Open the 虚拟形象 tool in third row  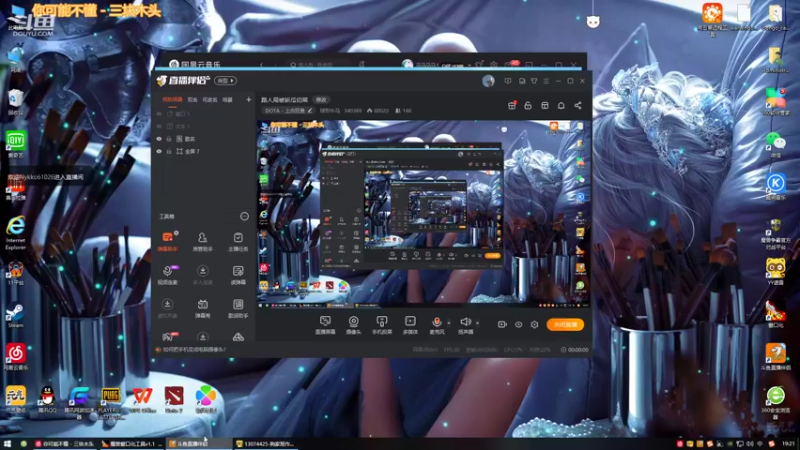coord(167,308)
